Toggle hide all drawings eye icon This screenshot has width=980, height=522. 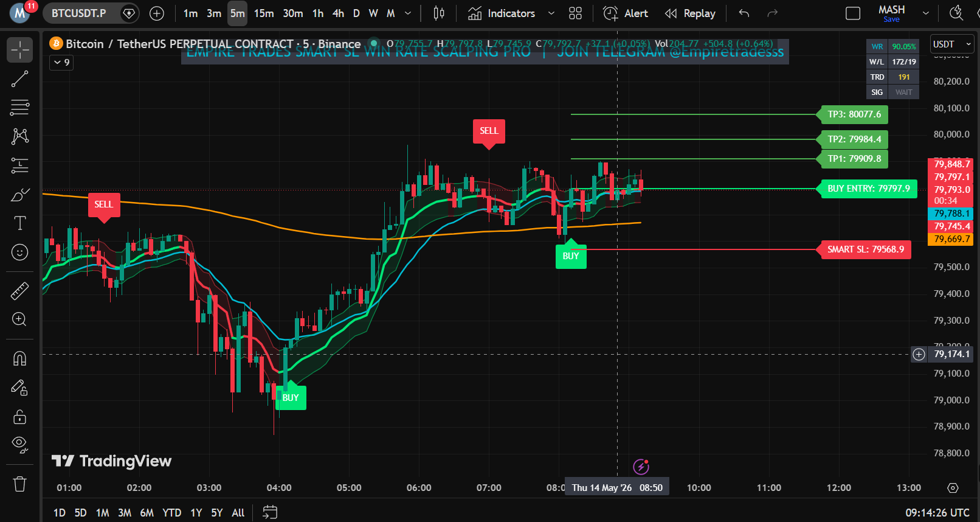tap(19, 445)
